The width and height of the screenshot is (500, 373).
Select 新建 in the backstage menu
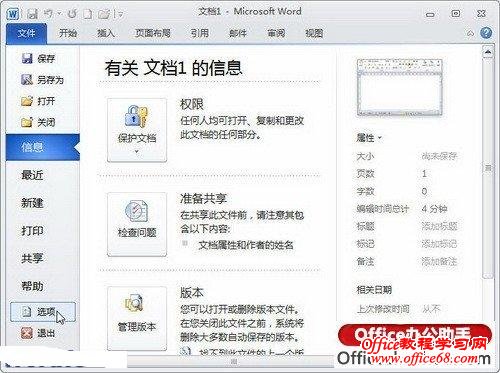point(32,203)
